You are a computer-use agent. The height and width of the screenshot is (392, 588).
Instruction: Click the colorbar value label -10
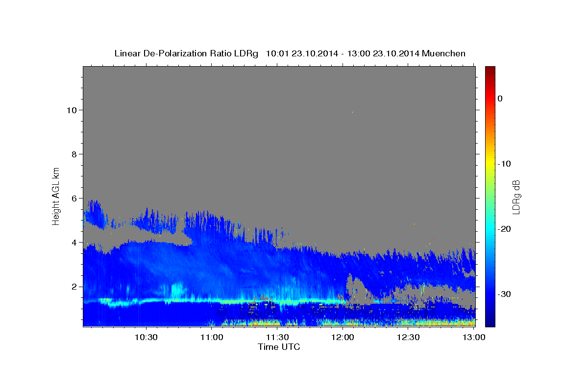pos(504,164)
